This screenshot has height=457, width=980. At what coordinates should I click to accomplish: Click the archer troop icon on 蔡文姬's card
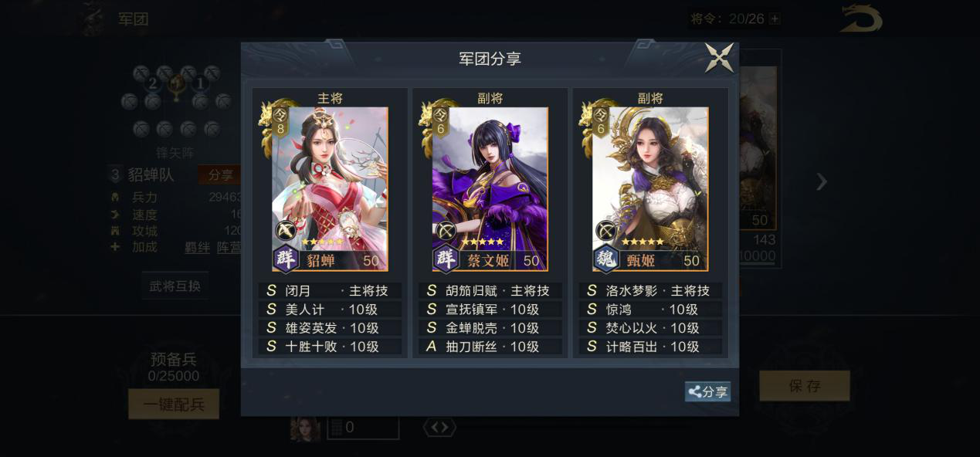coord(446,231)
